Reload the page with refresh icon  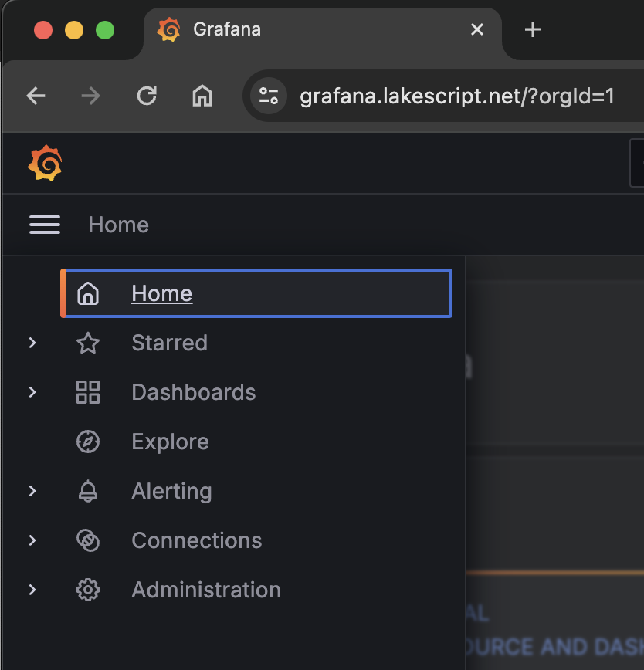147,96
